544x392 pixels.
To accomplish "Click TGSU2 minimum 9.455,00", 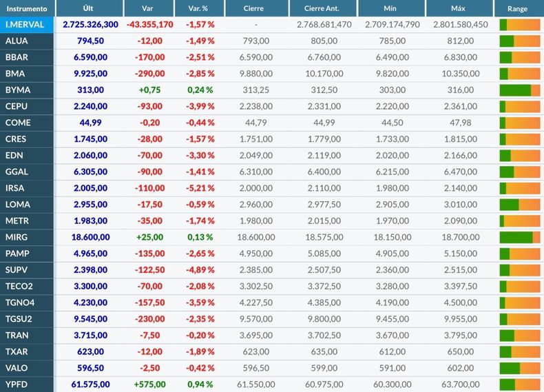I will coord(393,319).
